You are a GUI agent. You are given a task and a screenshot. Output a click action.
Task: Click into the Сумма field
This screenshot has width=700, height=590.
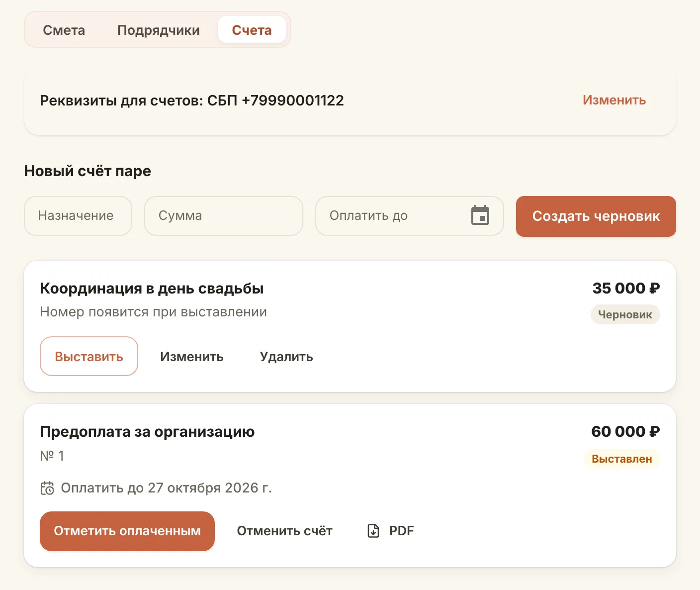point(224,216)
